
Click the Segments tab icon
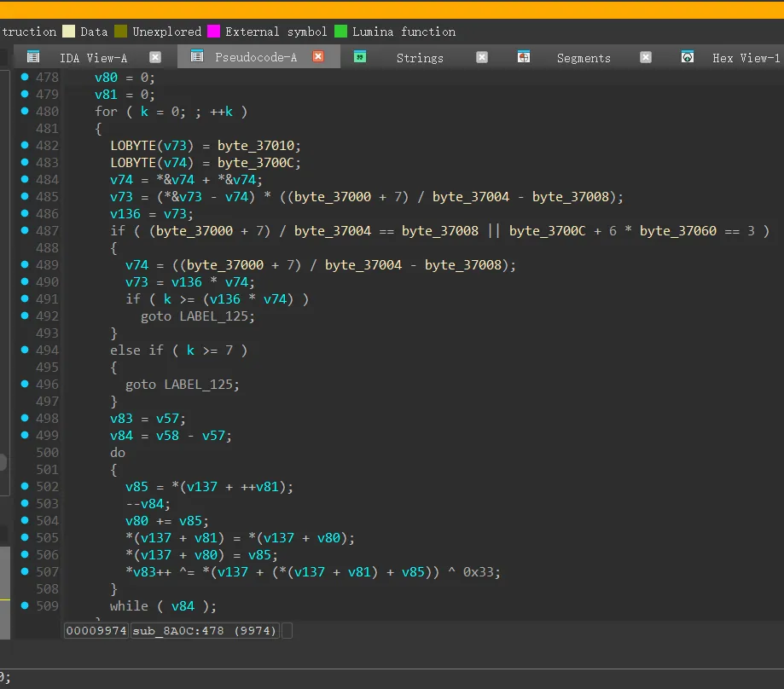click(524, 57)
